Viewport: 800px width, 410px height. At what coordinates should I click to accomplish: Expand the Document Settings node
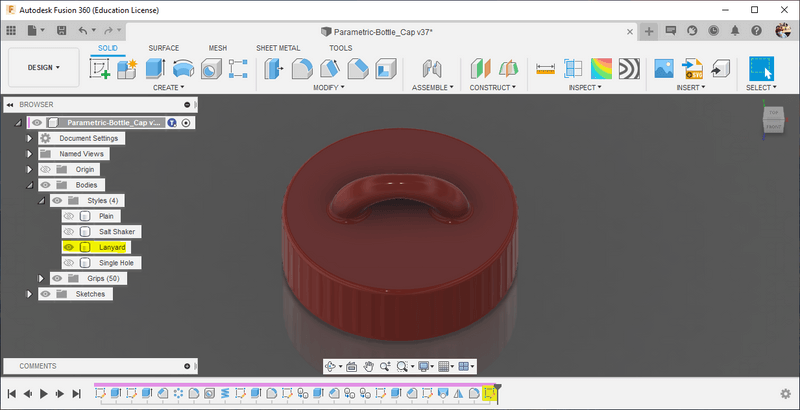pos(30,138)
